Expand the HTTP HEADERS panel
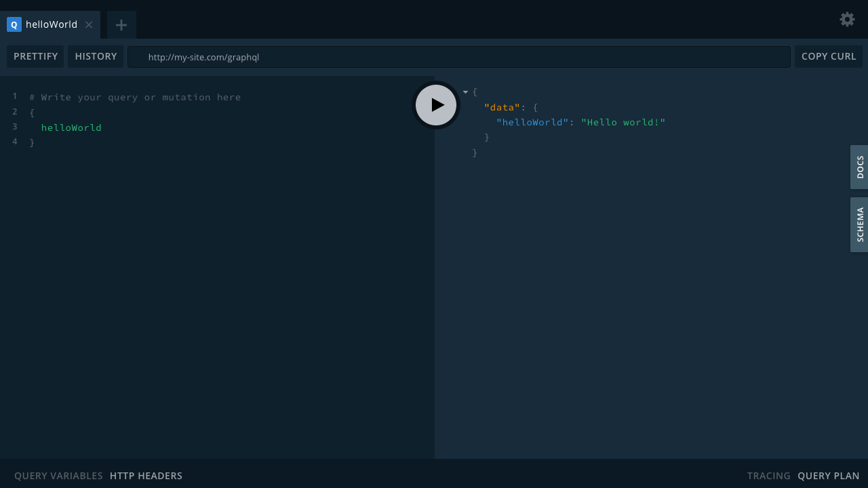 click(146, 476)
